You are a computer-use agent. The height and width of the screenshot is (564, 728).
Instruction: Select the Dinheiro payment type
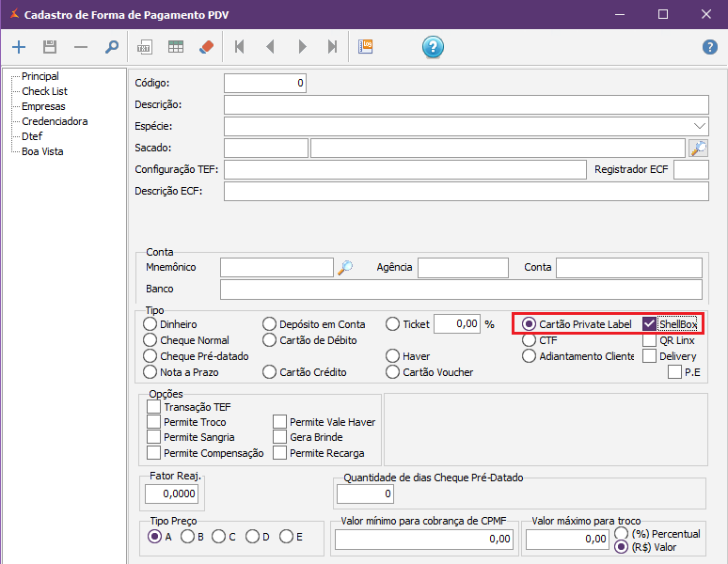tap(150, 324)
